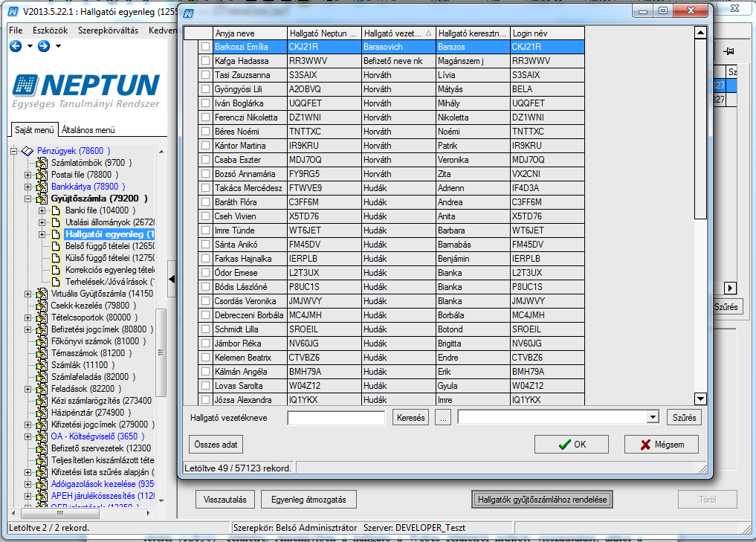Open the File menu
The height and width of the screenshot is (542, 756).
[16, 30]
